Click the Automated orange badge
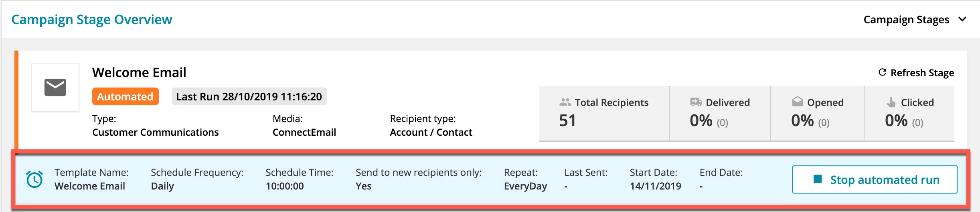Screen dimensions: 980x212 click(x=126, y=96)
